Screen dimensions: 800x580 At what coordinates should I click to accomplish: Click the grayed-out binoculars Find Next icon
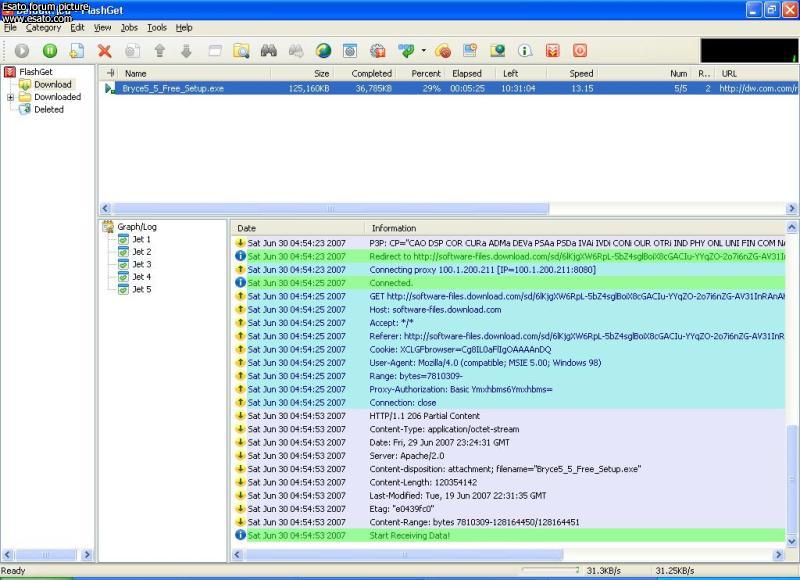(x=296, y=51)
